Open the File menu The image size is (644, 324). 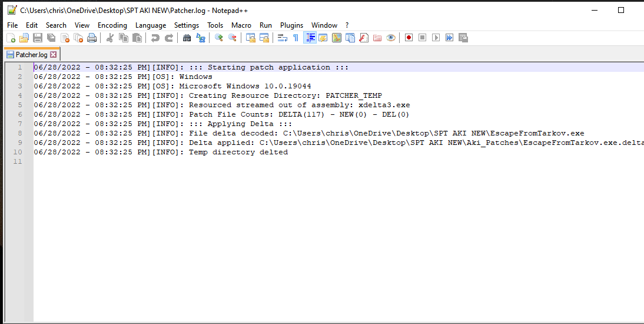12,25
